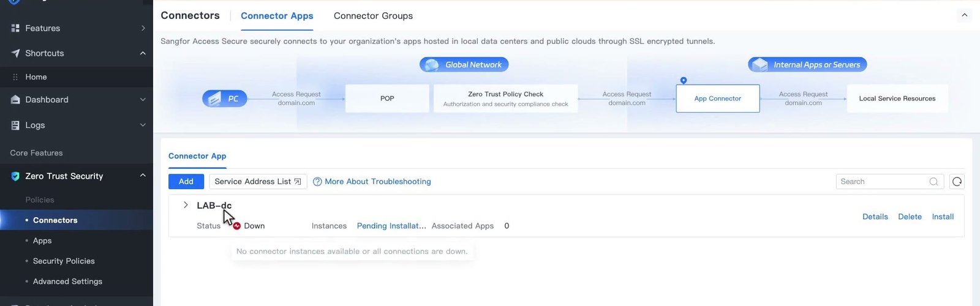Click into the Search field
This screenshot has width=980, height=306.
(889, 182)
